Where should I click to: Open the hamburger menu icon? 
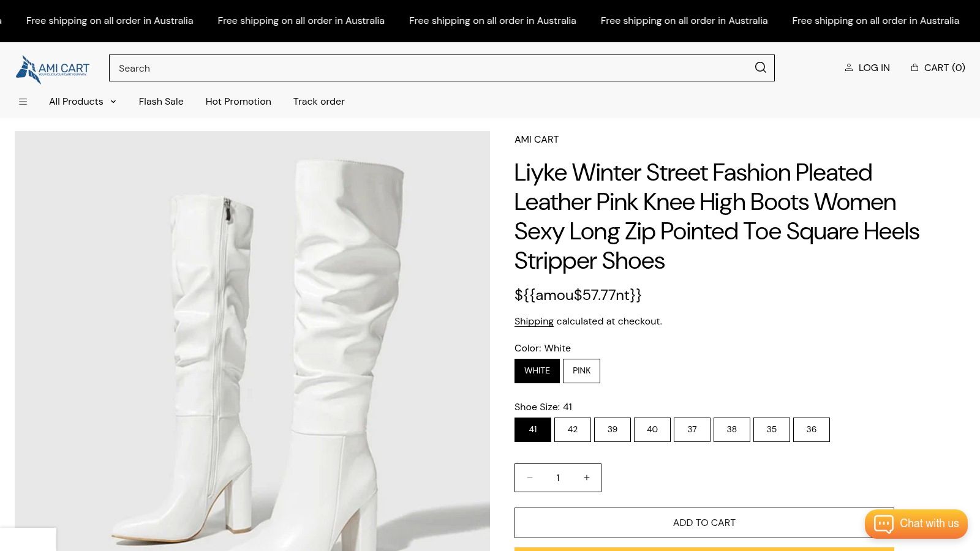(x=23, y=102)
